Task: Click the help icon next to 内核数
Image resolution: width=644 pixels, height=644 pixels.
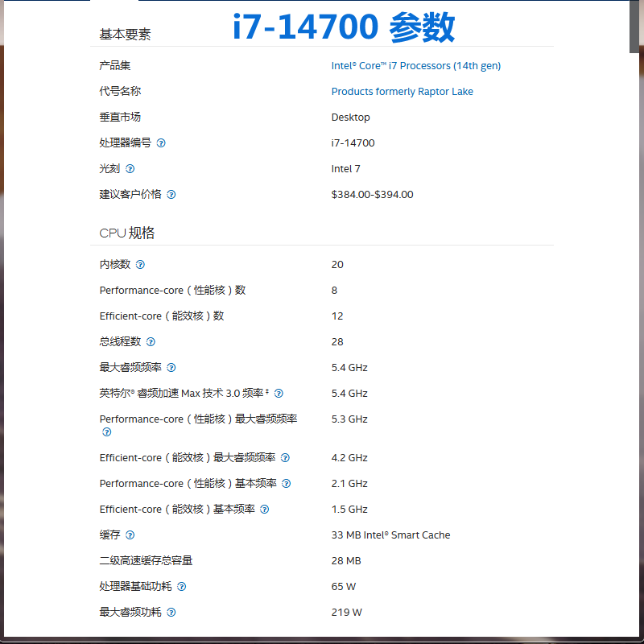Action: (x=140, y=265)
